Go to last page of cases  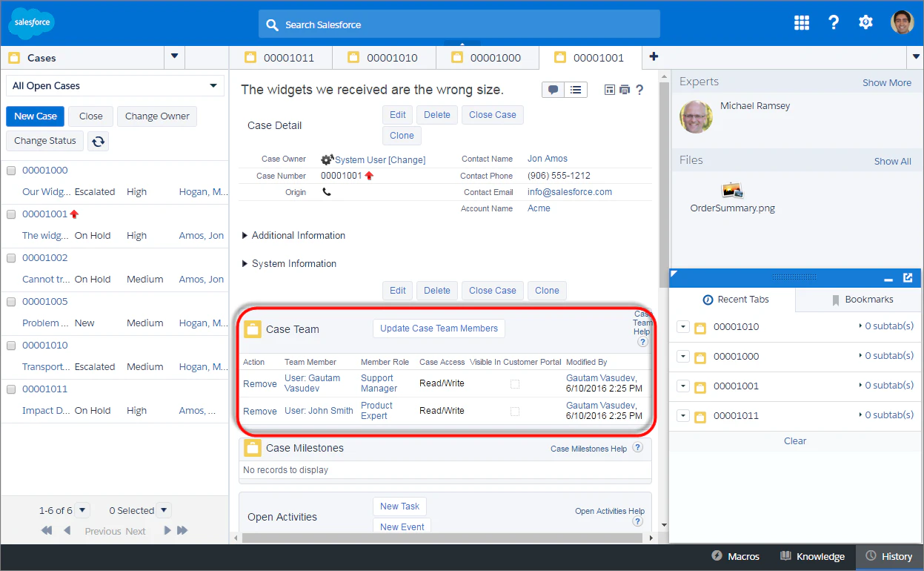182,531
